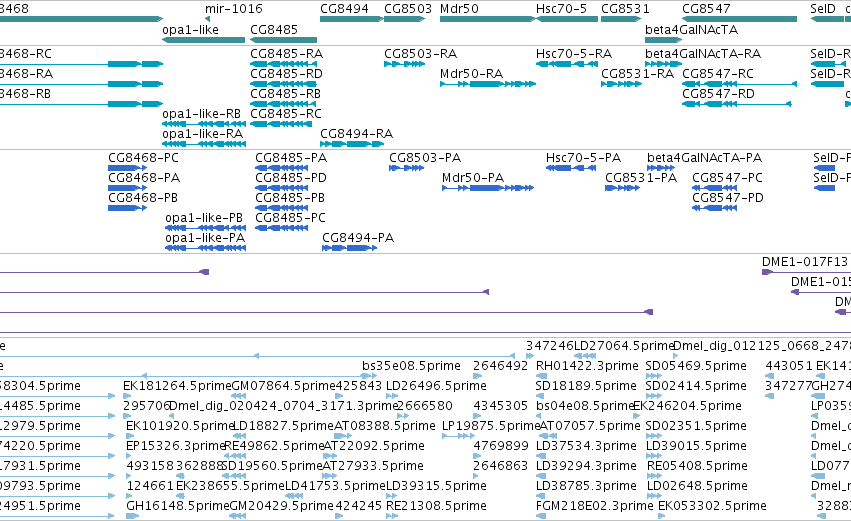The image size is (851, 521).
Task: Open the CG8485-PB protein label
Action: click(290, 198)
